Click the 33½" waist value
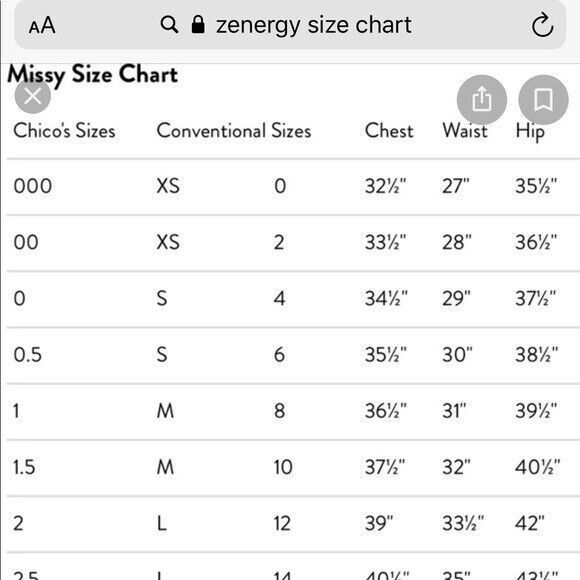The width and height of the screenshot is (580, 580). [x=463, y=523]
